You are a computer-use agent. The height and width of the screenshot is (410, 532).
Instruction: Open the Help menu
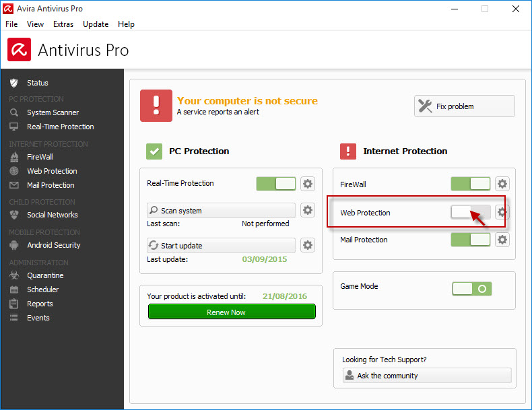pos(126,24)
